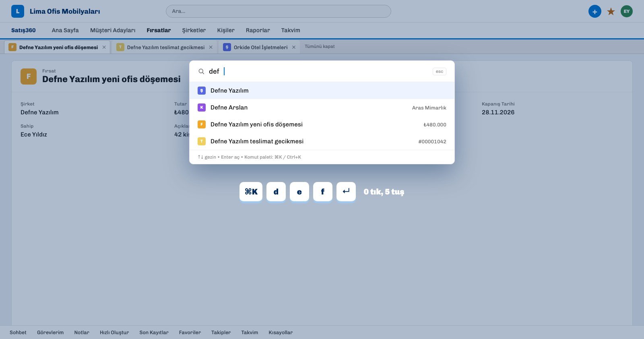Select the Defne Yazılım search result
This screenshot has height=339, width=644.
click(x=322, y=91)
